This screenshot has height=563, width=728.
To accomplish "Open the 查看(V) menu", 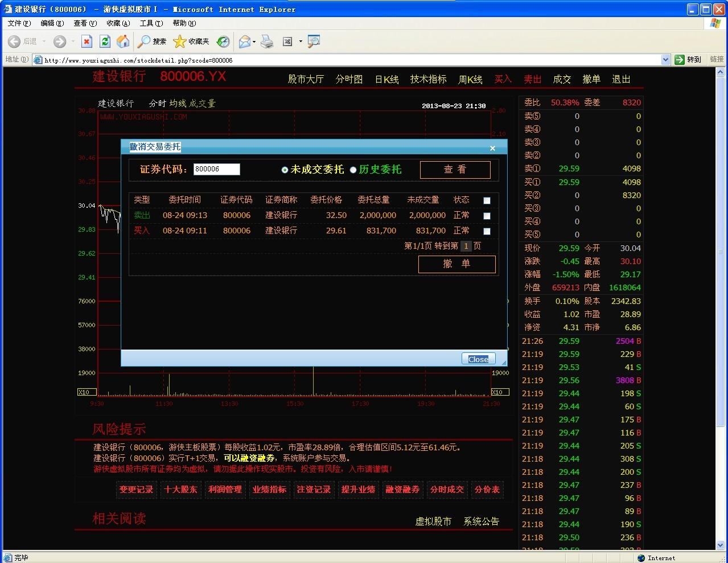I will tap(85, 23).
